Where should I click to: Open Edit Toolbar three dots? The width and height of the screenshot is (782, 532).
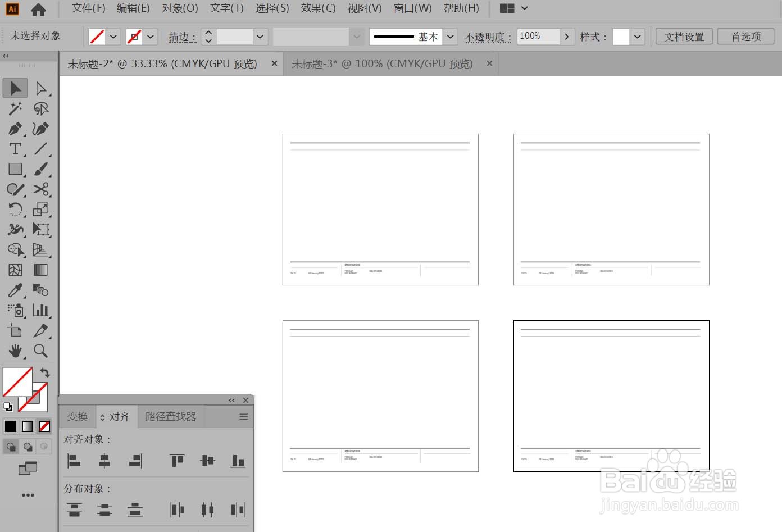pyautogui.click(x=28, y=495)
